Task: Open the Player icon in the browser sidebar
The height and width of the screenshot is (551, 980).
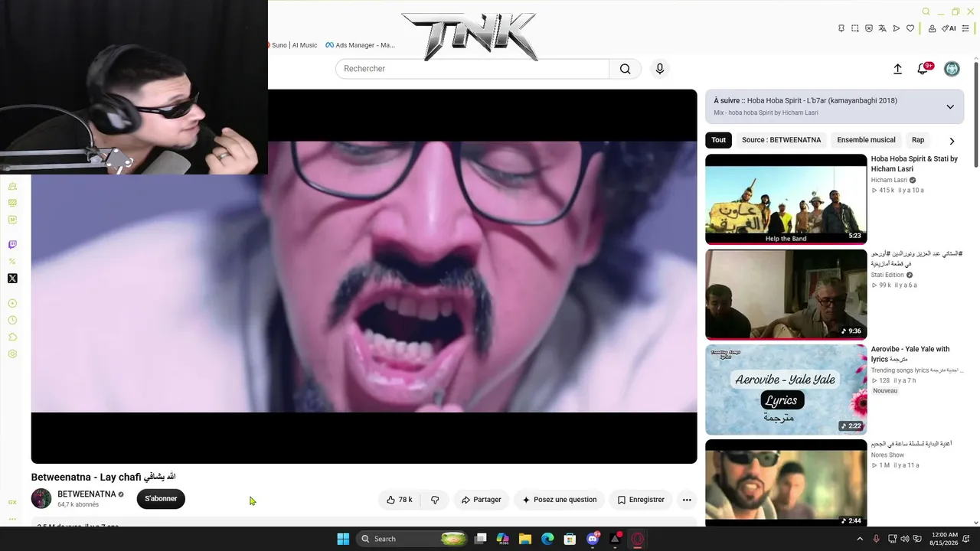Action: [x=12, y=304]
